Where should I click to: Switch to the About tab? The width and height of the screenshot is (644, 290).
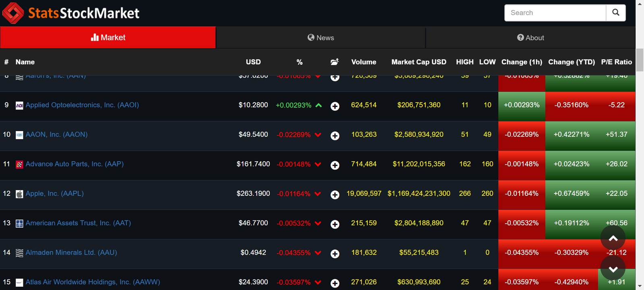[530, 38]
